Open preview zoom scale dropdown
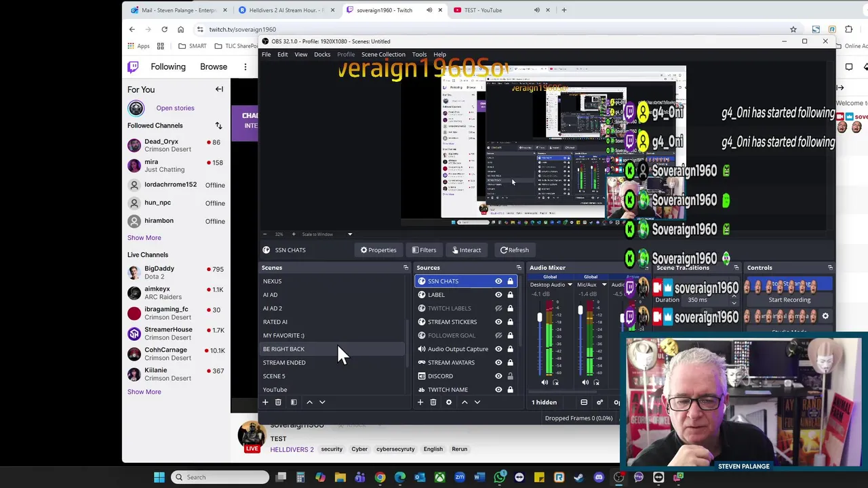This screenshot has height=488, width=868. [350, 234]
